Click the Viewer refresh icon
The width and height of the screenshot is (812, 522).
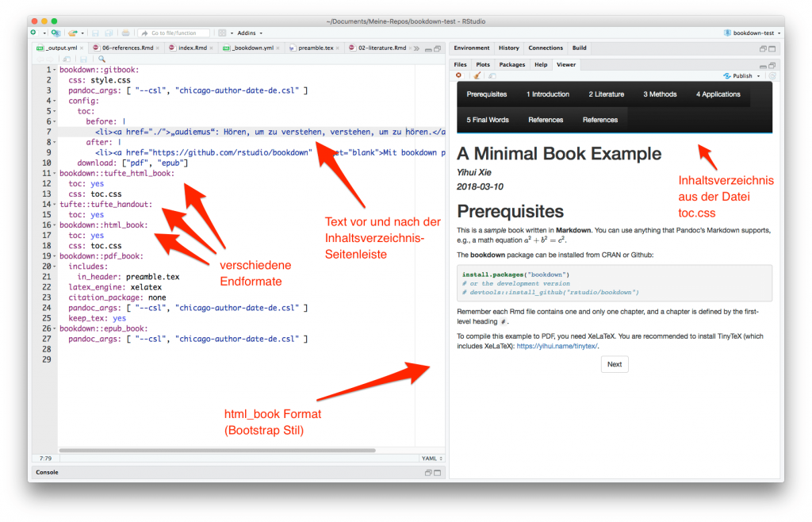coord(772,76)
